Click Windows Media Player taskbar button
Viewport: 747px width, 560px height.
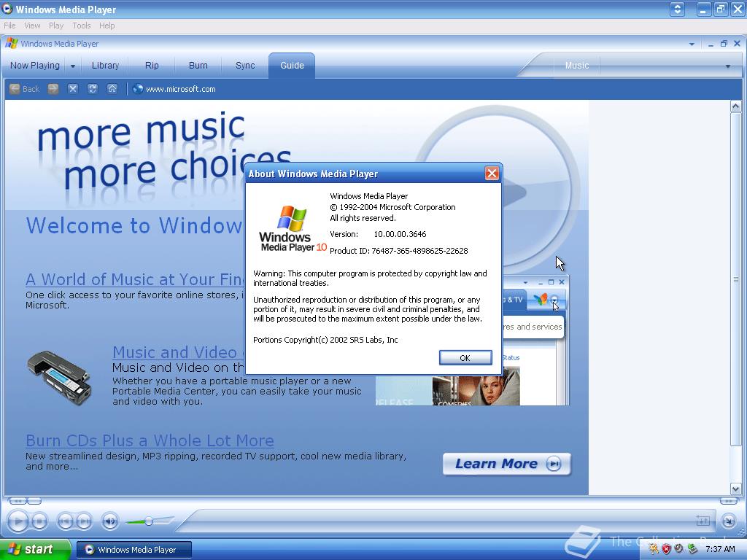tap(134, 550)
